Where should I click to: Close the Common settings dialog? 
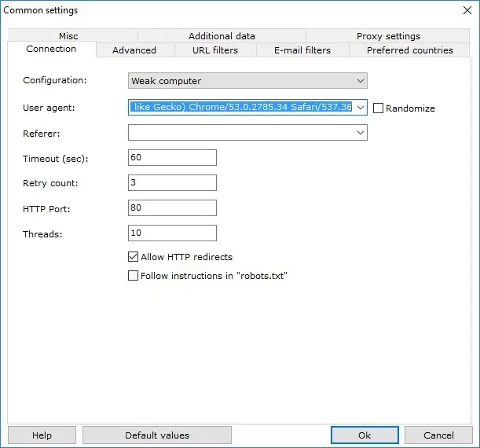pyautogui.click(x=467, y=10)
